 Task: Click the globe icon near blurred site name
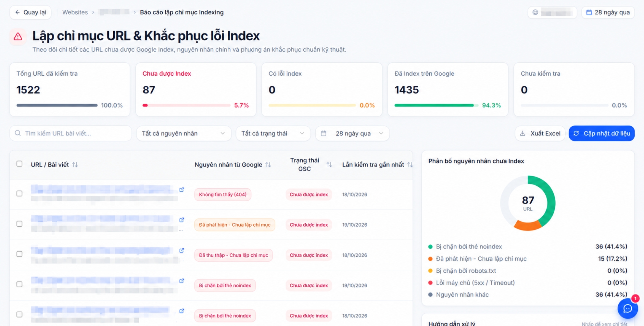click(535, 12)
